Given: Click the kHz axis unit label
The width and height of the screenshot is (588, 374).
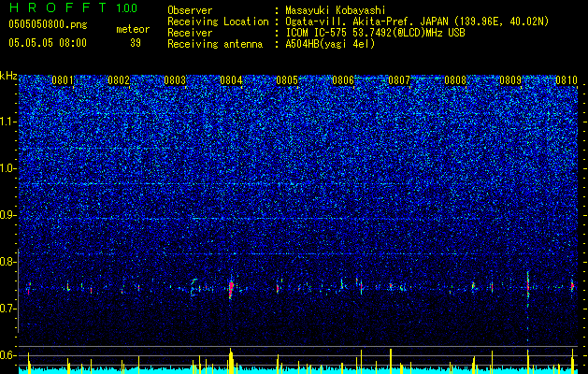Looking at the screenshot, I should tap(8, 76).
